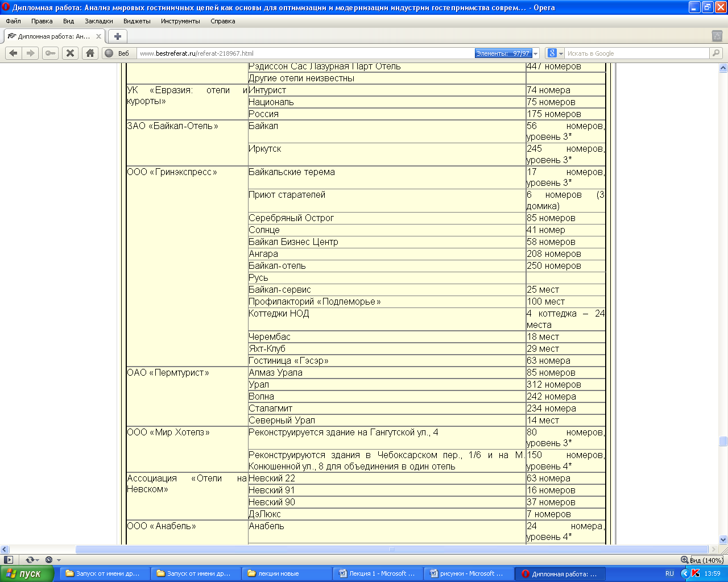Go forward with the Forward arrow button
The height and width of the screenshot is (582, 728).
(x=31, y=53)
